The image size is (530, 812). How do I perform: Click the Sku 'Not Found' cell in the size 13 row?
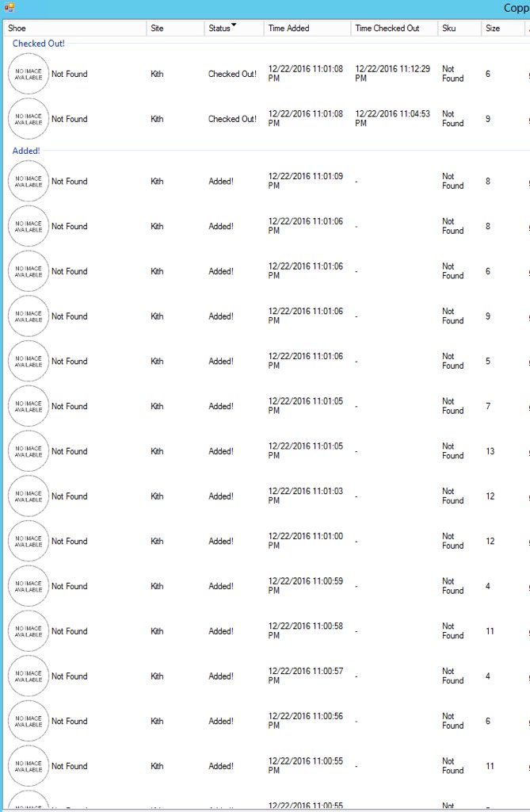coord(453,451)
